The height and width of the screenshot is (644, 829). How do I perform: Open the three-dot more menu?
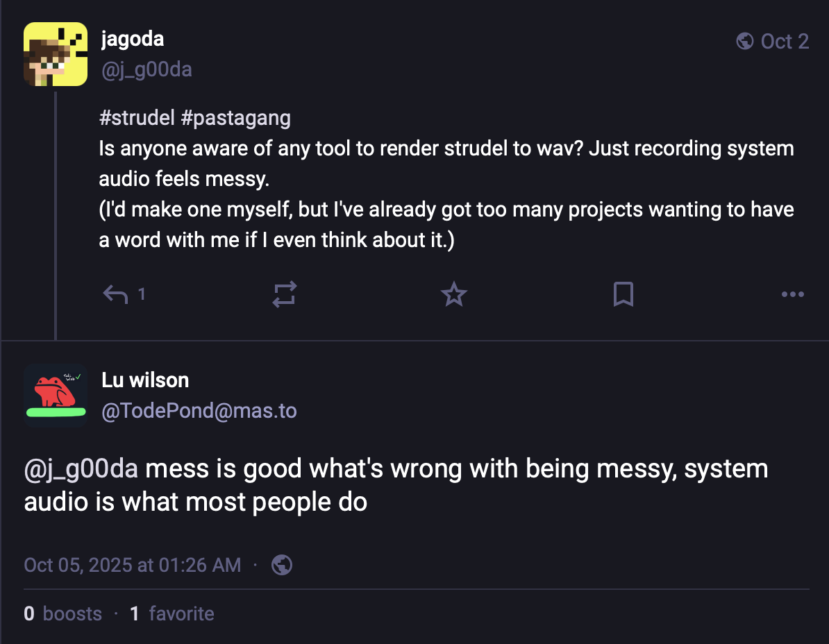(x=792, y=295)
